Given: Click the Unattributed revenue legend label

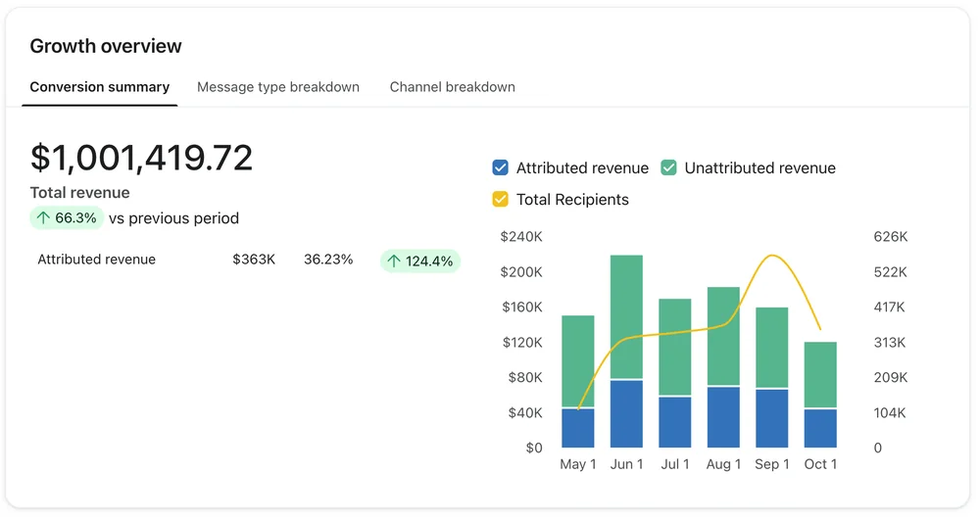Looking at the screenshot, I should point(760,168).
